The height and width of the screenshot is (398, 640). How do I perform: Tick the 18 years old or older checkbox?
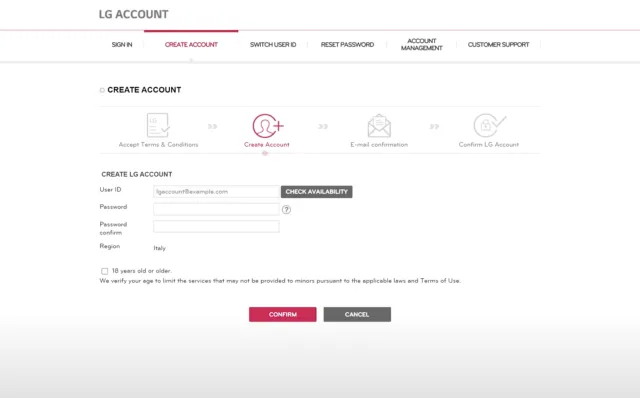[104, 271]
